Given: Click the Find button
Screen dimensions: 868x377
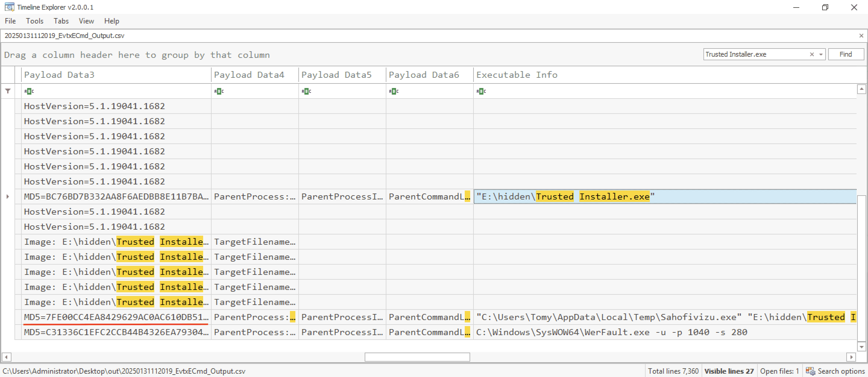Looking at the screenshot, I should [845, 54].
